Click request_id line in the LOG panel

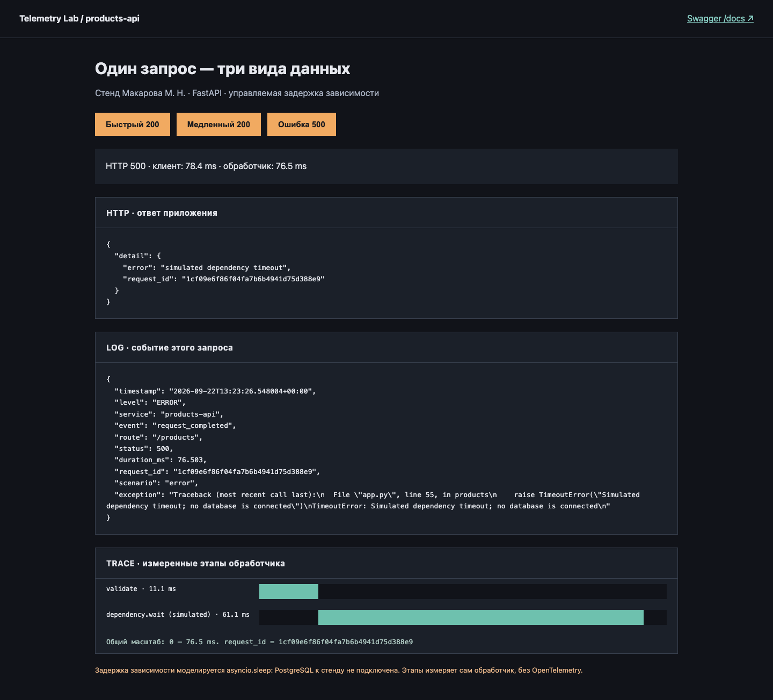pos(217,472)
